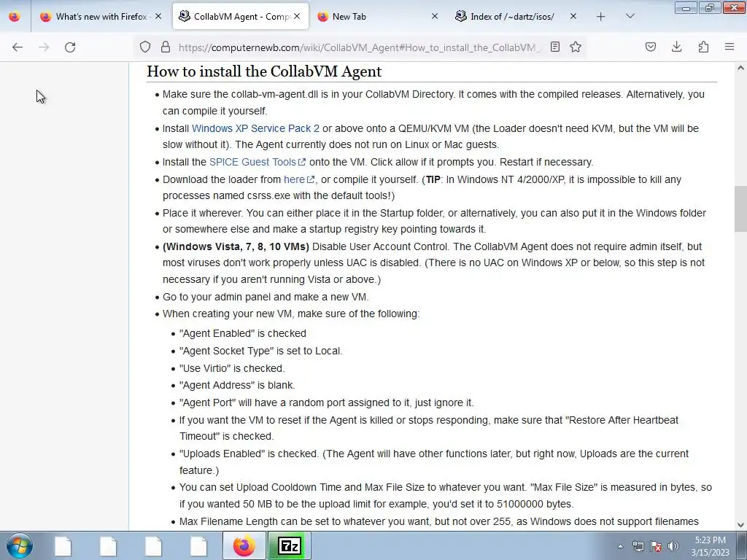747x560 pixels.
Task: Click the third blank file taskbar icon
Action: [153, 545]
